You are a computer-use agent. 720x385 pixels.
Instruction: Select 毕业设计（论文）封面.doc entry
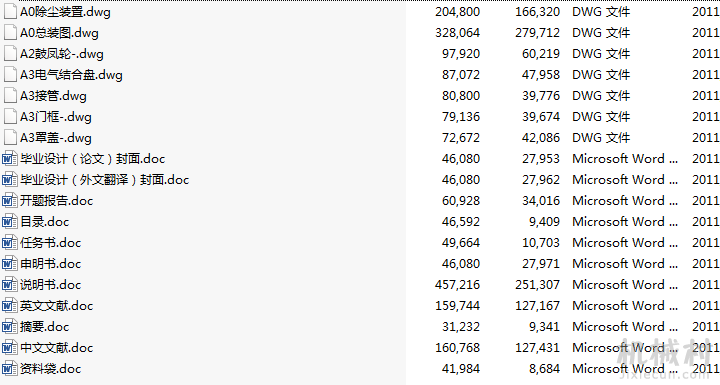[x=92, y=159]
